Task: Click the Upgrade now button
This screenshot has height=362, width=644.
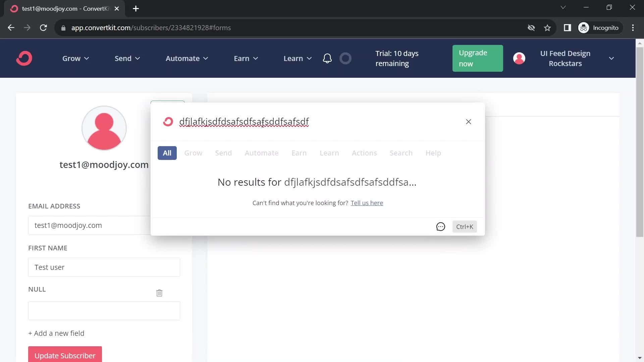Action: point(478,58)
